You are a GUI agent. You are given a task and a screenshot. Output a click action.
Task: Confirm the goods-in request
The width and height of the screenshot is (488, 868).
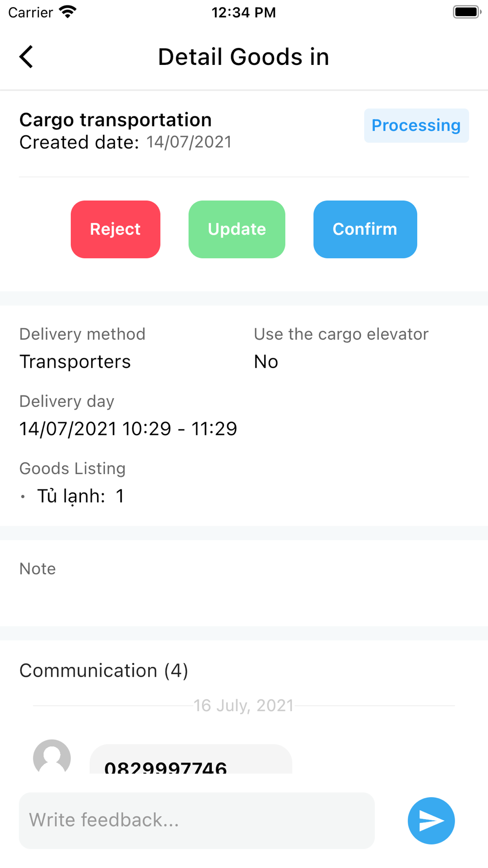365,229
